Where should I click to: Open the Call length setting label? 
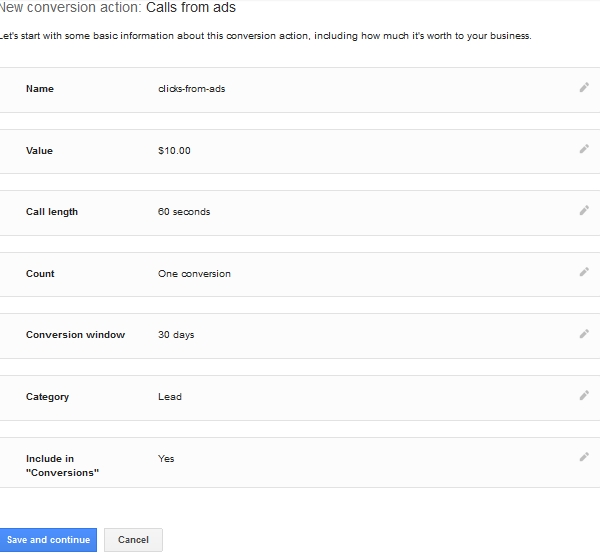(52, 212)
